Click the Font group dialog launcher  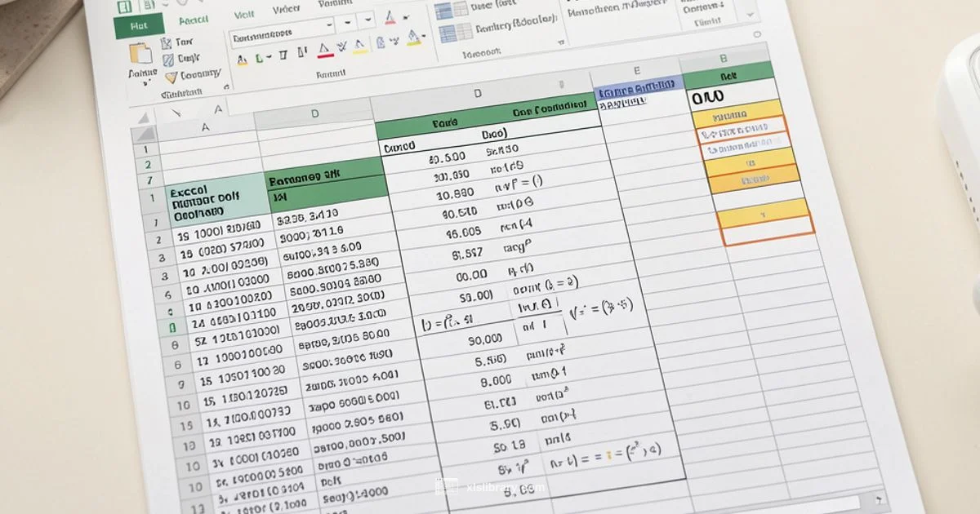click(560, 42)
